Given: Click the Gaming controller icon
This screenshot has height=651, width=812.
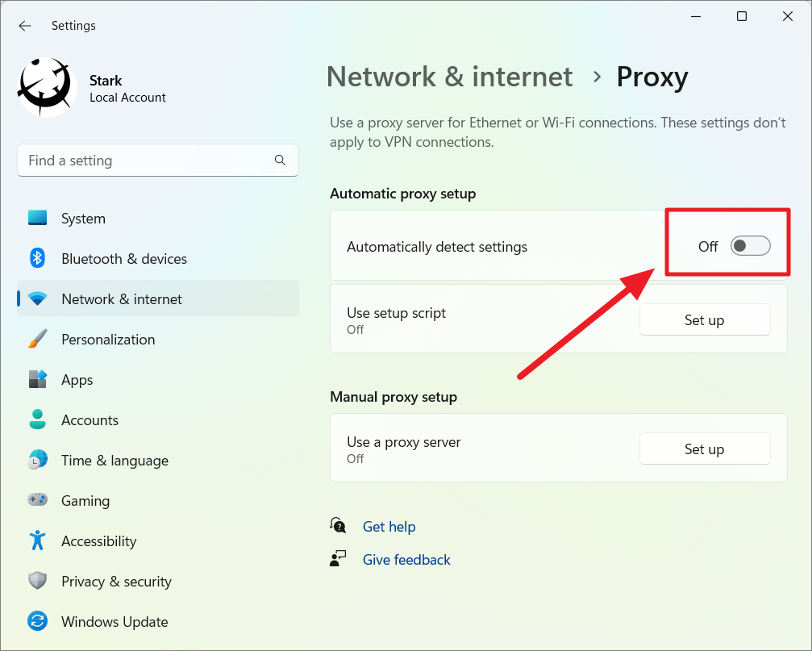Looking at the screenshot, I should coord(37,500).
